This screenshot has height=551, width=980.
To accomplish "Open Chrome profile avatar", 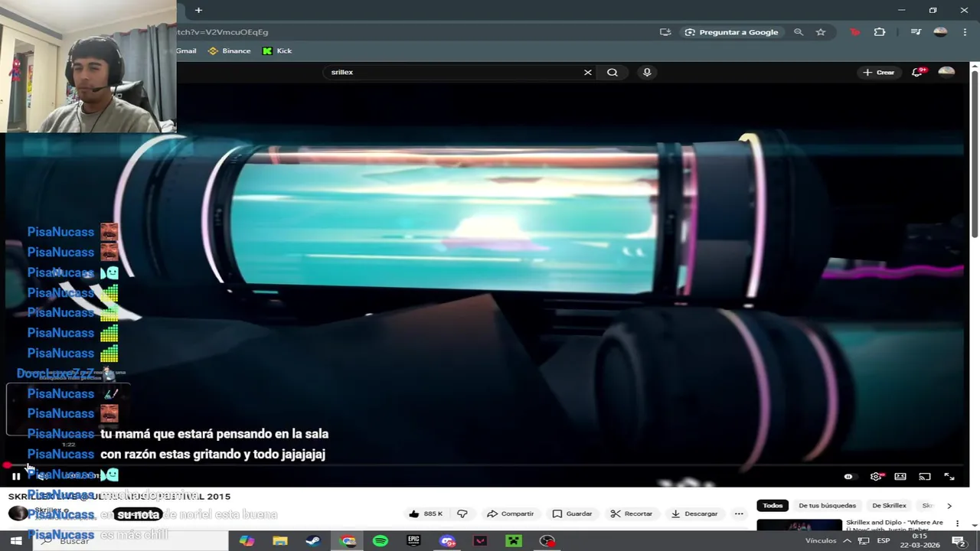I will point(940,32).
